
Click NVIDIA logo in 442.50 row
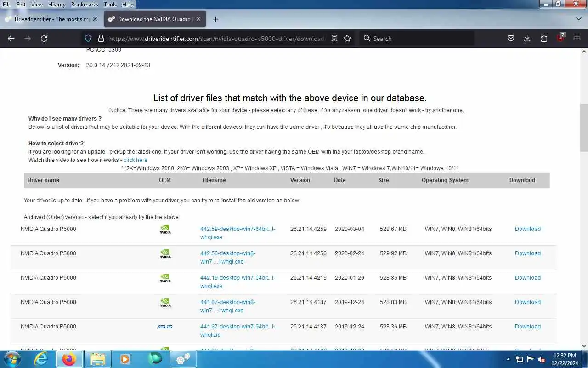(x=165, y=253)
